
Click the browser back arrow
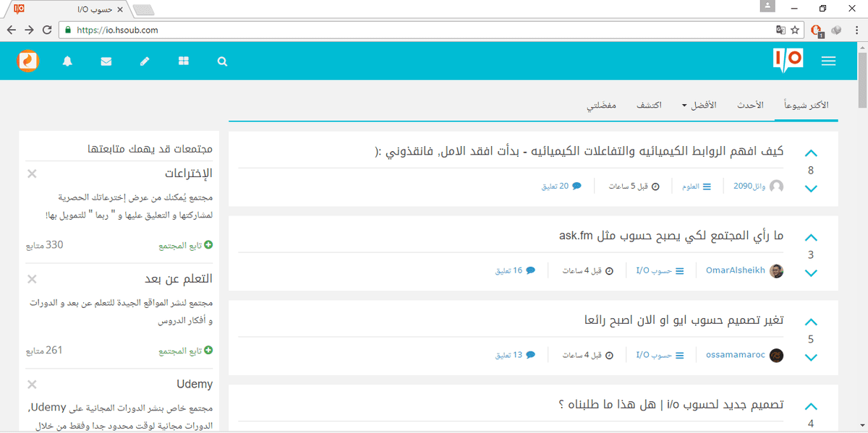pyautogui.click(x=12, y=30)
